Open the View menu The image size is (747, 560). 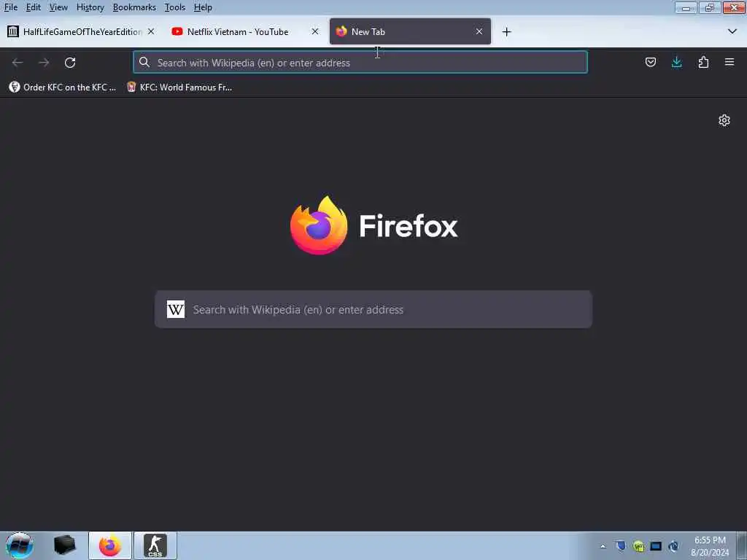tap(58, 7)
